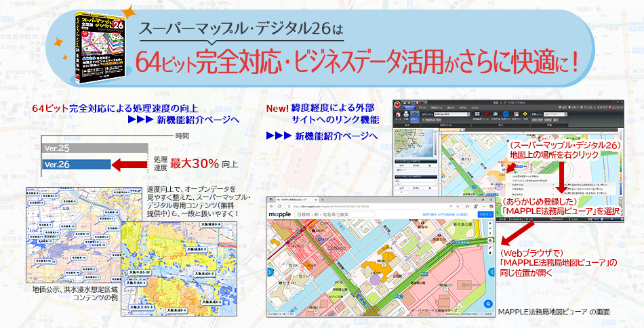
Task: Click the colorful Copilot icon in browser toolbar
Action: pyautogui.click(x=491, y=207)
